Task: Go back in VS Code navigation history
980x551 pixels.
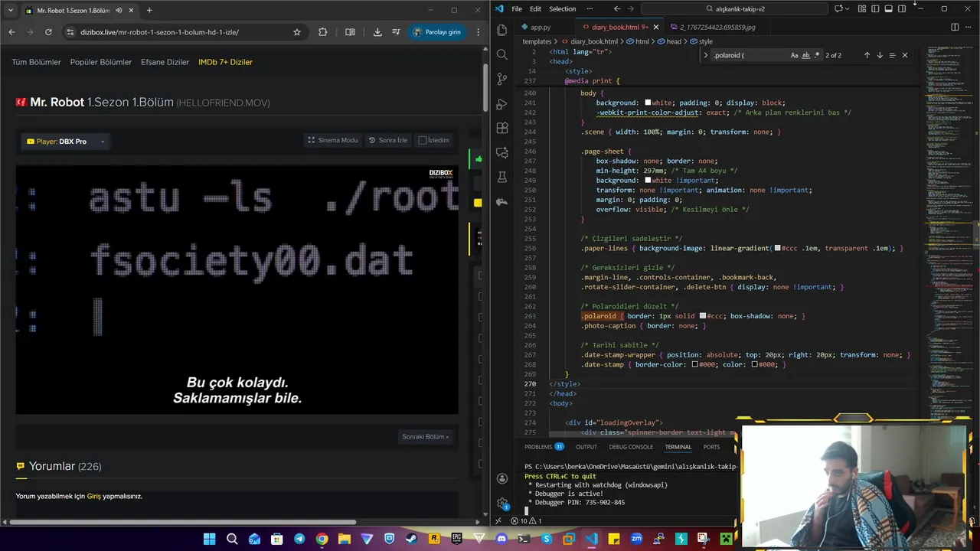Action: point(617,9)
